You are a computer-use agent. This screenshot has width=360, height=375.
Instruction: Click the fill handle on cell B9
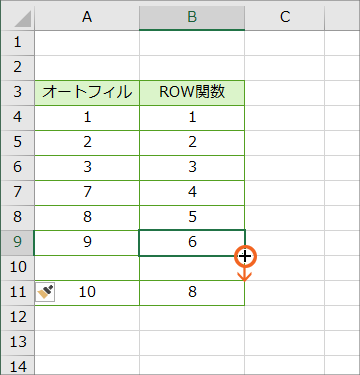click(245, 256)
